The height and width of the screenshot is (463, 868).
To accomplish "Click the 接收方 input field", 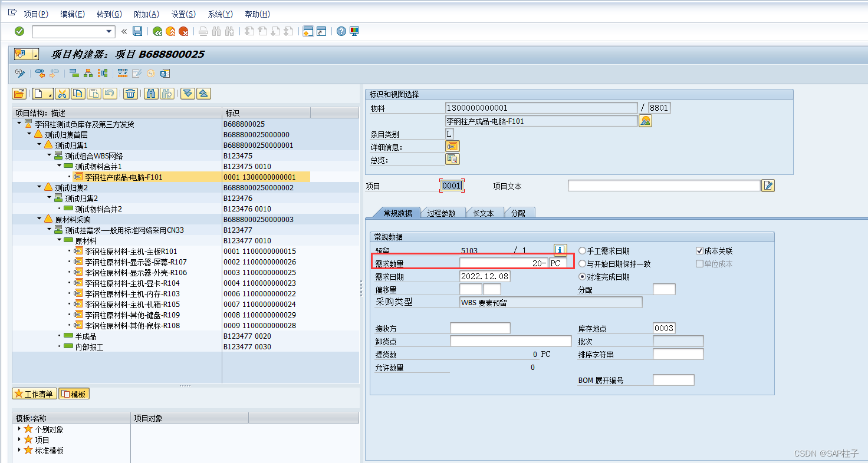I will pyautogui.click(x=480, y=328).
